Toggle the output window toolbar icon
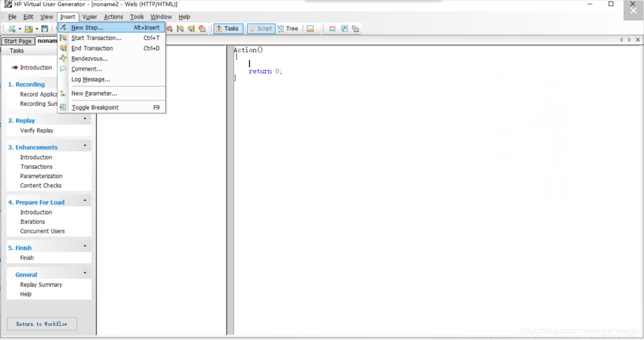The height and width of the screenshot is (340, 644). 310,28
